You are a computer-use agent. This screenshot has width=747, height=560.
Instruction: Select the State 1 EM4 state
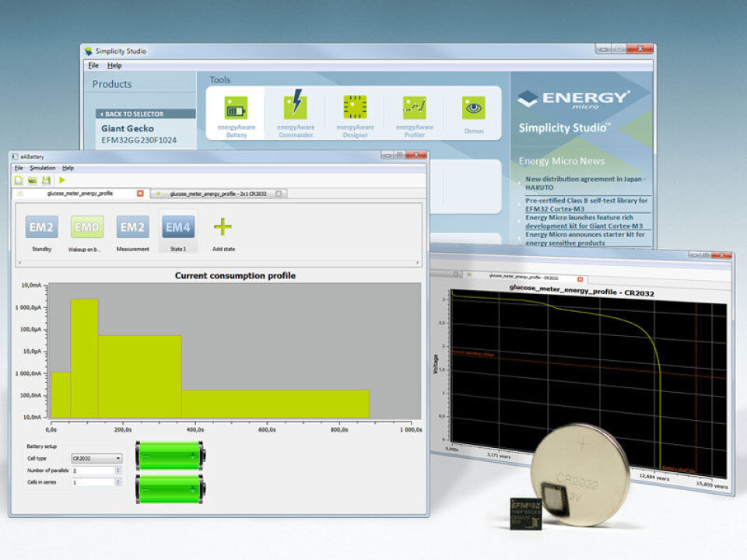(x=178, y=233)
